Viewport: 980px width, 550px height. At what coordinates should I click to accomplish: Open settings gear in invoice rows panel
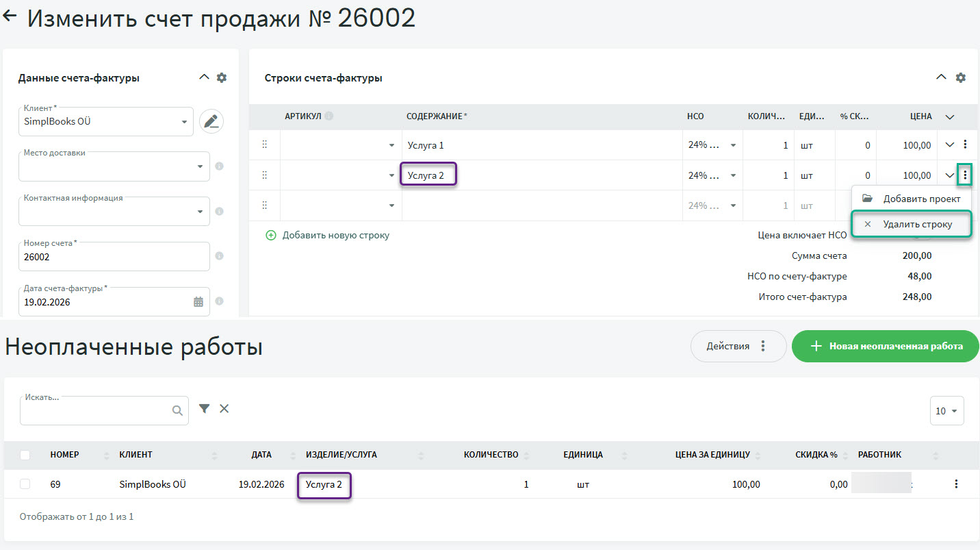[961, 78]
